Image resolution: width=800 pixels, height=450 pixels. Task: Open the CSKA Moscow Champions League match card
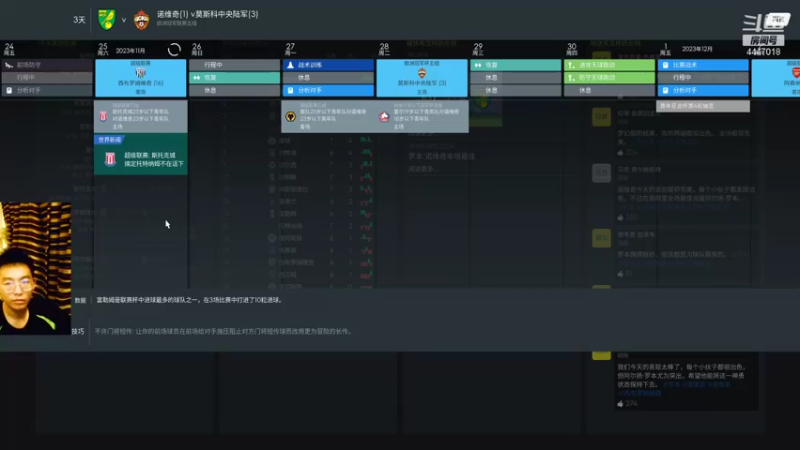click(422, 78)
